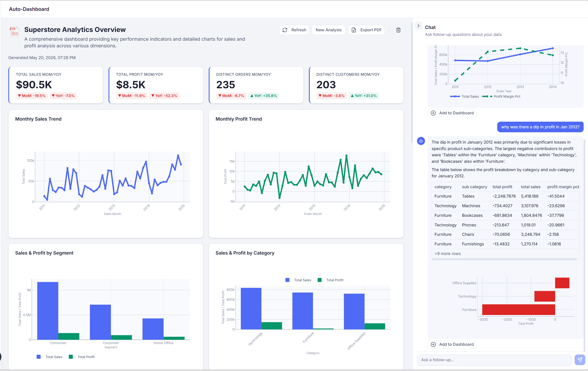Click the Furnishings sub category cell
588x371 pixels.
click(473, 244)
